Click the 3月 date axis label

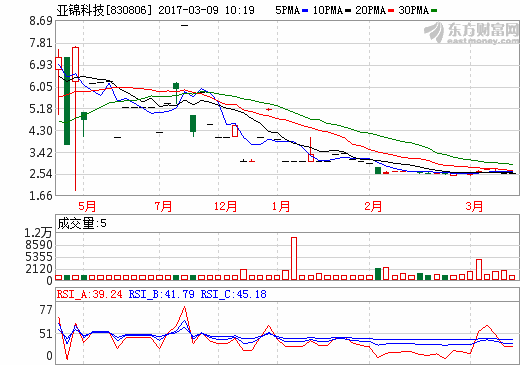[x=474, y=206]
